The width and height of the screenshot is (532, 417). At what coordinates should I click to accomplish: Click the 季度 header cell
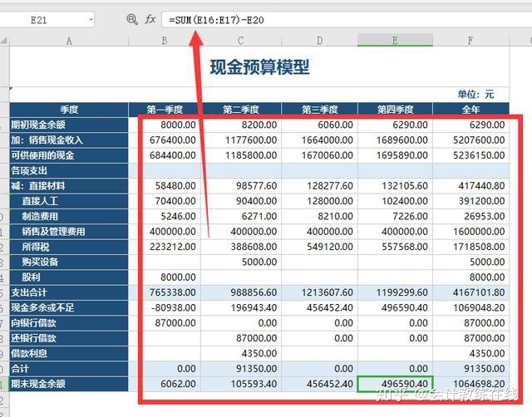pos(69,110)
